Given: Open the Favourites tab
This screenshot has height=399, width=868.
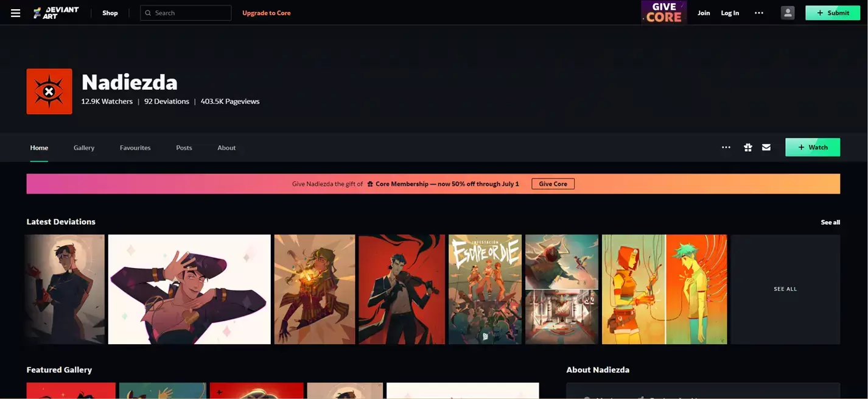Looking at the screenshot, I should click(135, 147).
